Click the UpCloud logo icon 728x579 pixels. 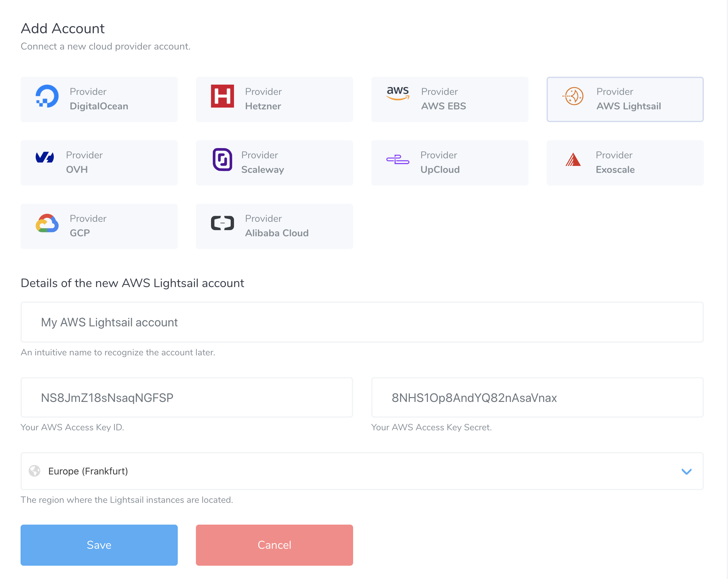pyautogui.click(x=398, y=160)
